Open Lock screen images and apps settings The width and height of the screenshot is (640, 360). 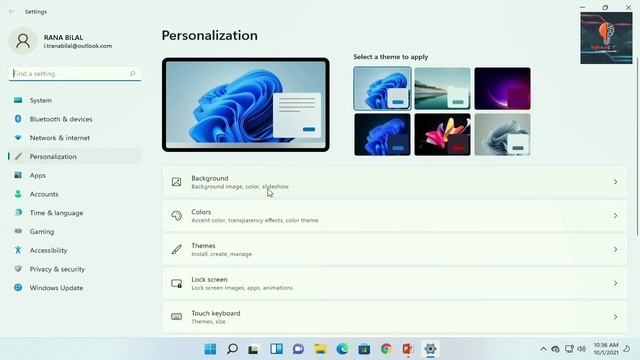[x=394, y=283]
